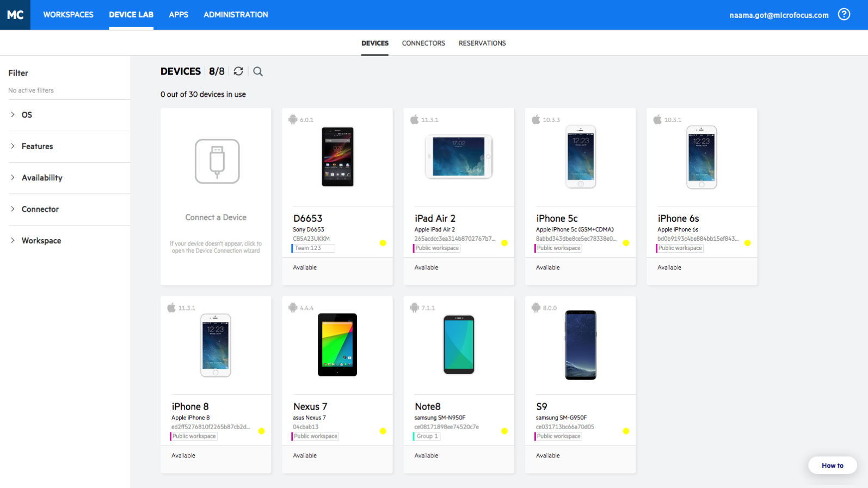Switch to the Devices tab
Screen dimensions: 868x488
tap(375, 43)
